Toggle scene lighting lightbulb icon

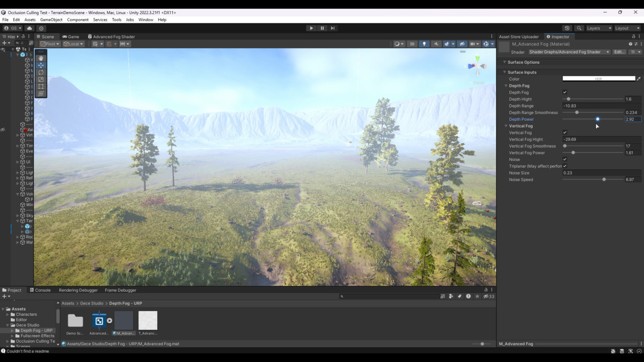(x=425, y=44)
